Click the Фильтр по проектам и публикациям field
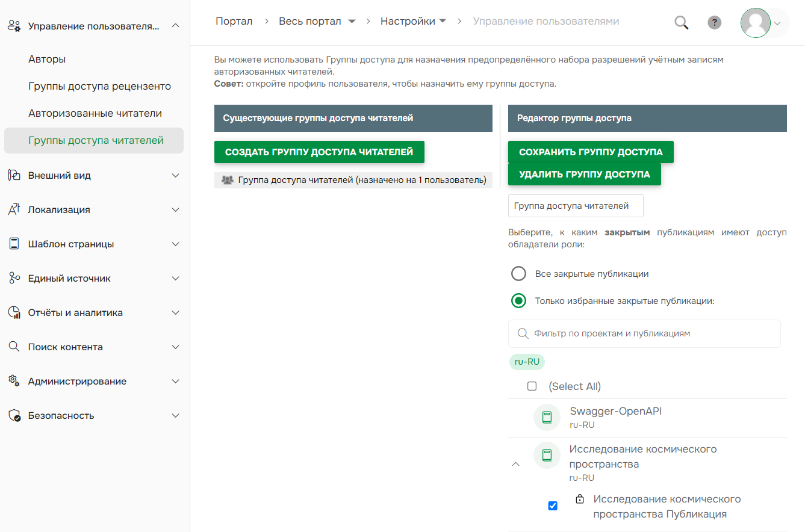The height and width of the screenshot is (532, 805). (644, 333)
